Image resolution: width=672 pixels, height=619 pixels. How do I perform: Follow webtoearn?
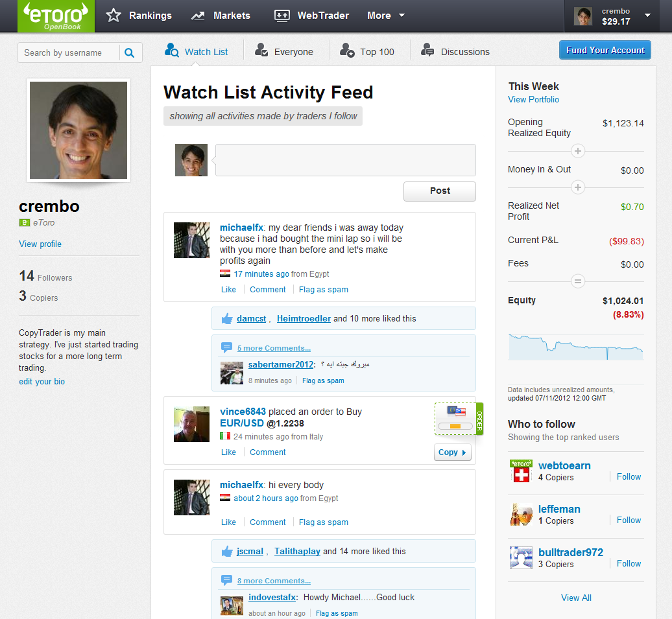[x=629, y=477]
